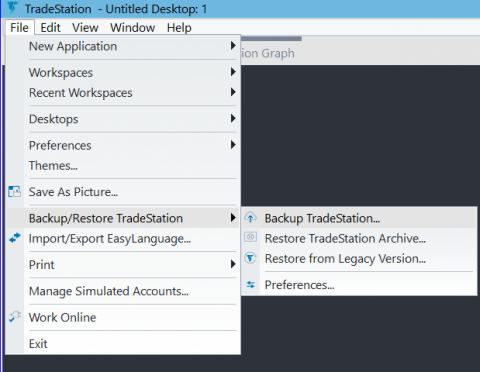Choose Import/Export EasyLanguage...
Viewport: 480px width, 372px height.
pos(123,238)
